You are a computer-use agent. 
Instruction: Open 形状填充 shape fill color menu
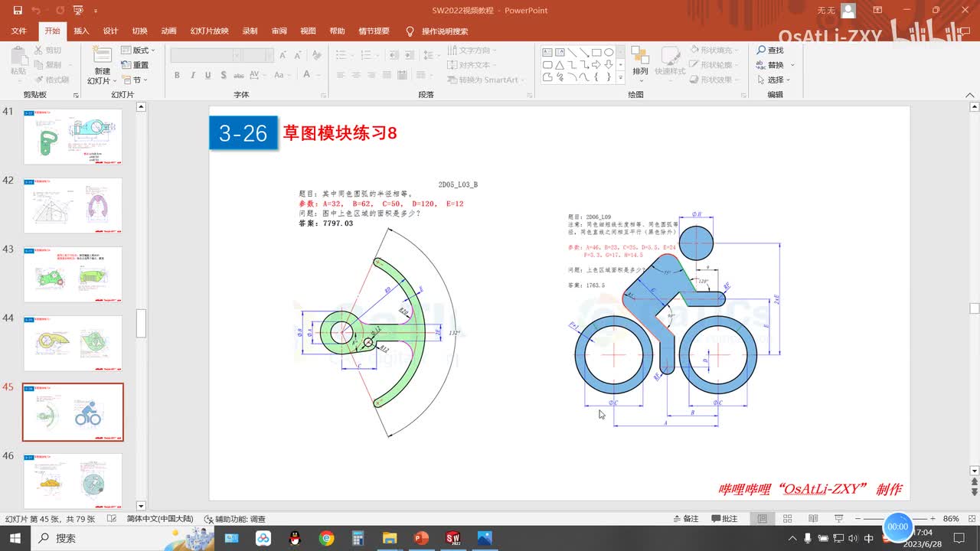pyautogui.click(x=714, y=51)
